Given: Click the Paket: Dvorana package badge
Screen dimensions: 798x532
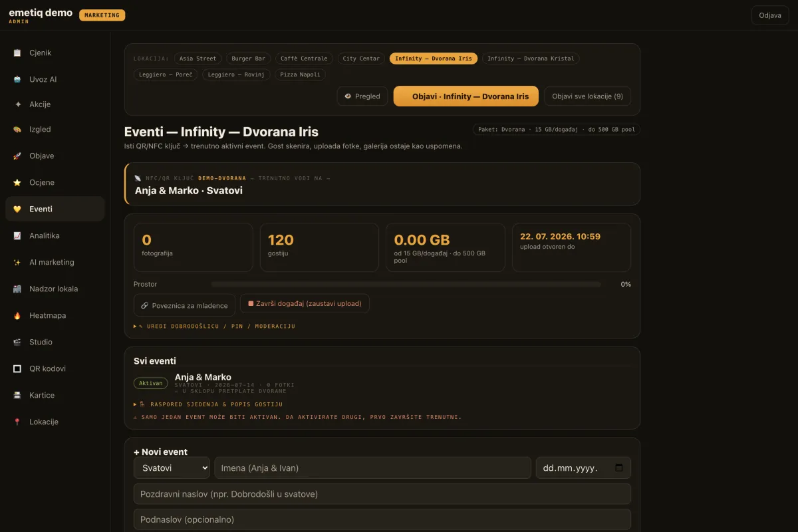Looking at the screenshot, I should (x=557, y=130).
